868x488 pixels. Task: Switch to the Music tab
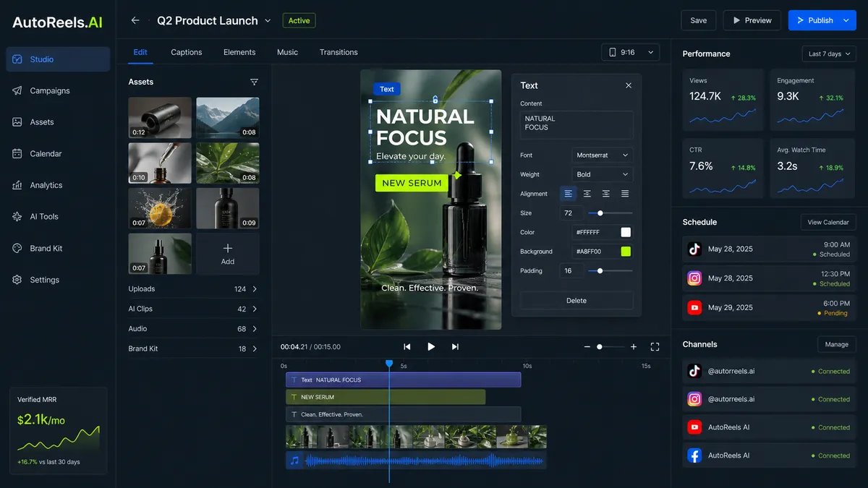(287, 52)
